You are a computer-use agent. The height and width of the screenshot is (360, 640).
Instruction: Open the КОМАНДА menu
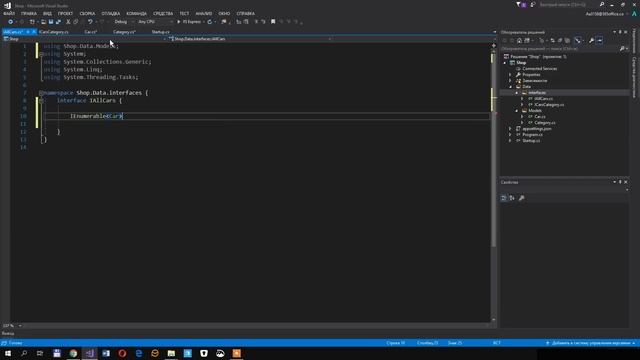(136, 13)
